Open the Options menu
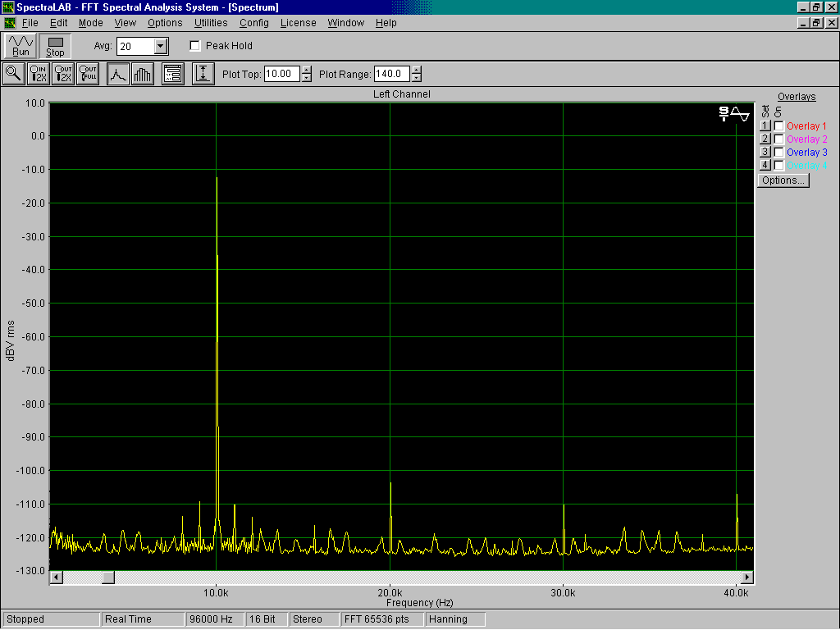 (165, 23)
